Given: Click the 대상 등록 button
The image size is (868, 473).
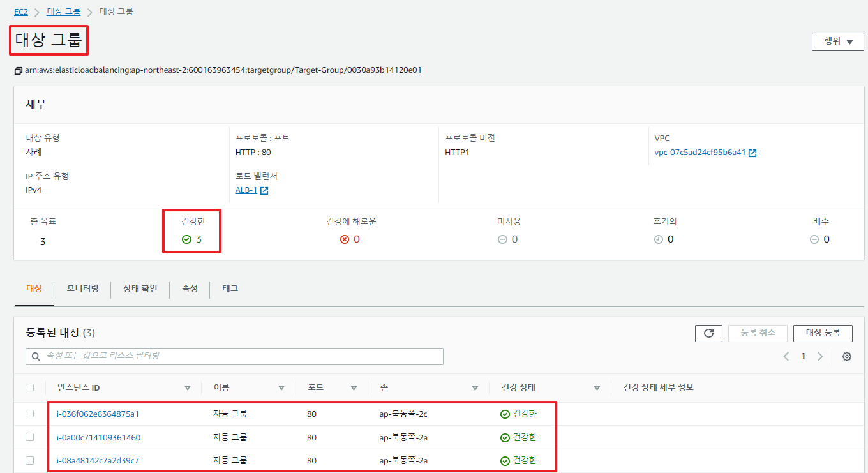Looking at the screenshot, I should (823, 333).
